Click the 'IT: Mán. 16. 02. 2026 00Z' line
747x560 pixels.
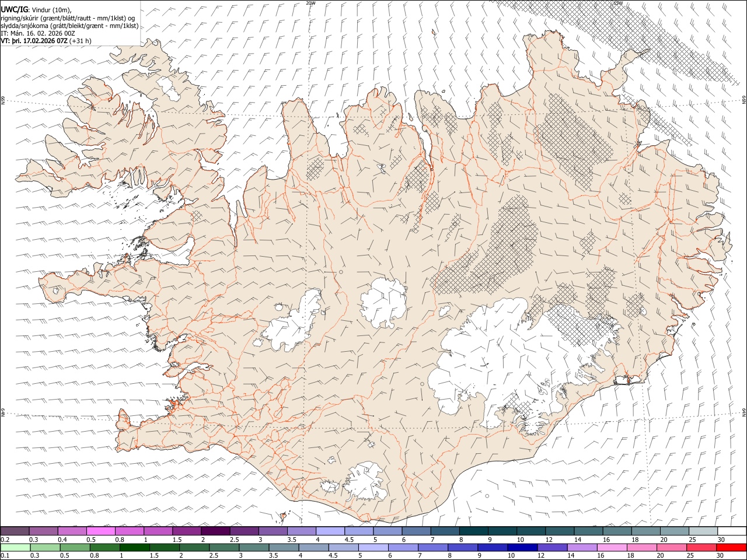(38, 33)
